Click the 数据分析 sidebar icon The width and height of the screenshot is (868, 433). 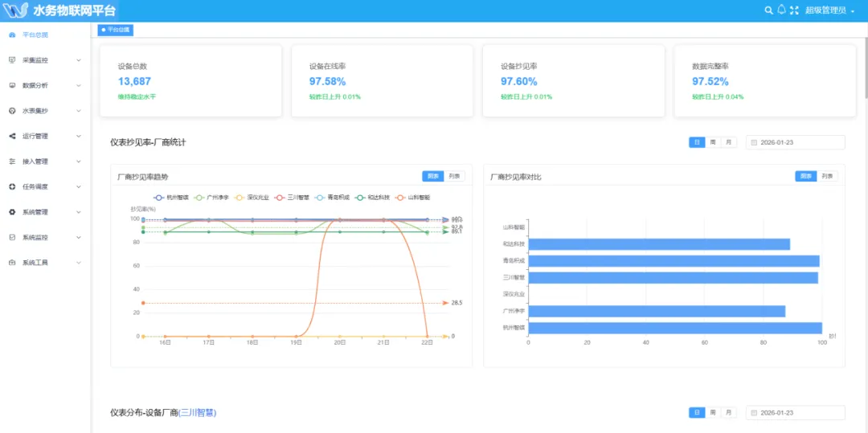click(x=12, y=86)
